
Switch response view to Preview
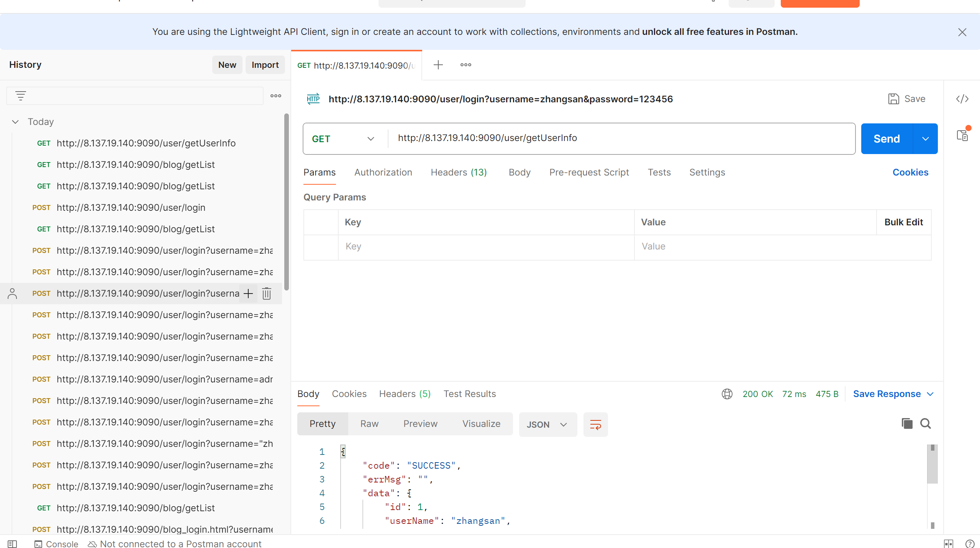point(420,423)
